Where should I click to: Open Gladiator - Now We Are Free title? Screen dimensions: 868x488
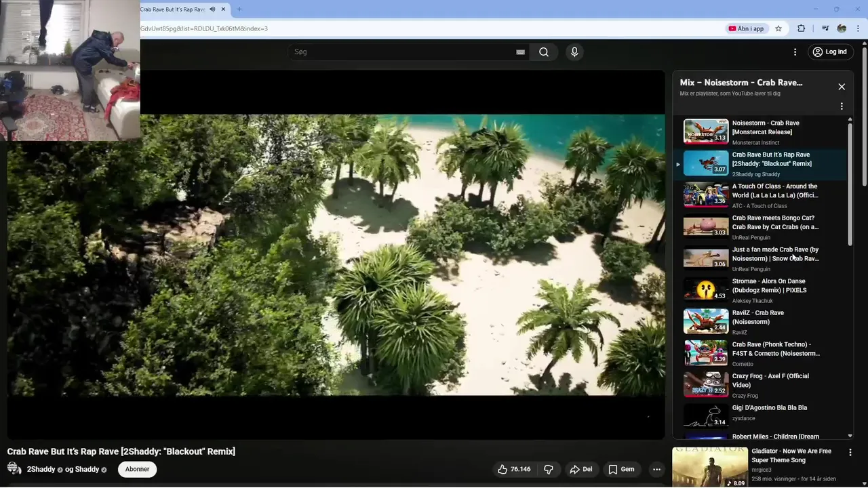(791, 455)
